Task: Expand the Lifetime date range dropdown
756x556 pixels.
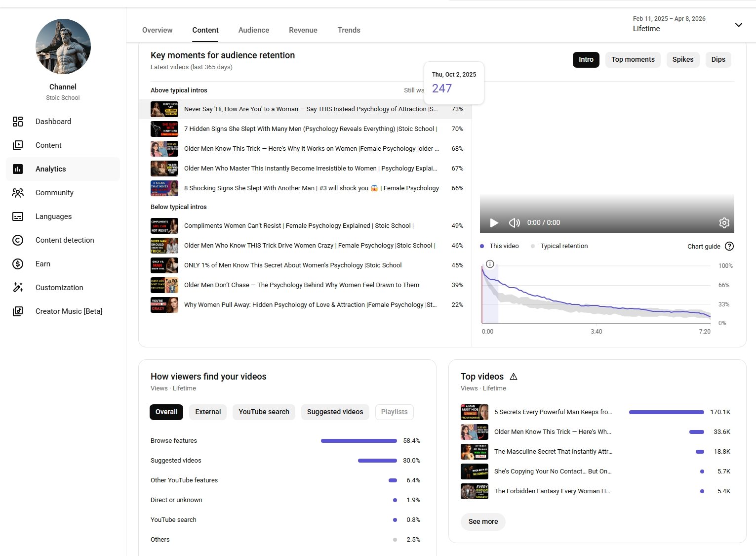Action: (738, 25)
